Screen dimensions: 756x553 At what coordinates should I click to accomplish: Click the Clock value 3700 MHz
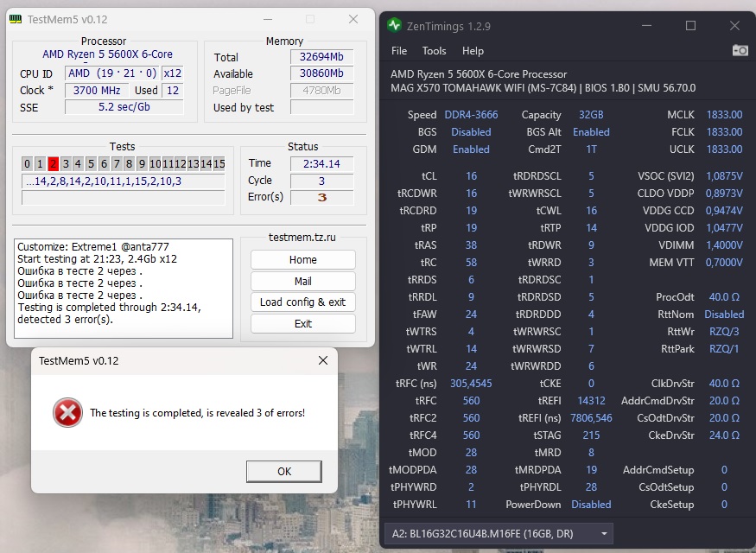coord(97,90)
